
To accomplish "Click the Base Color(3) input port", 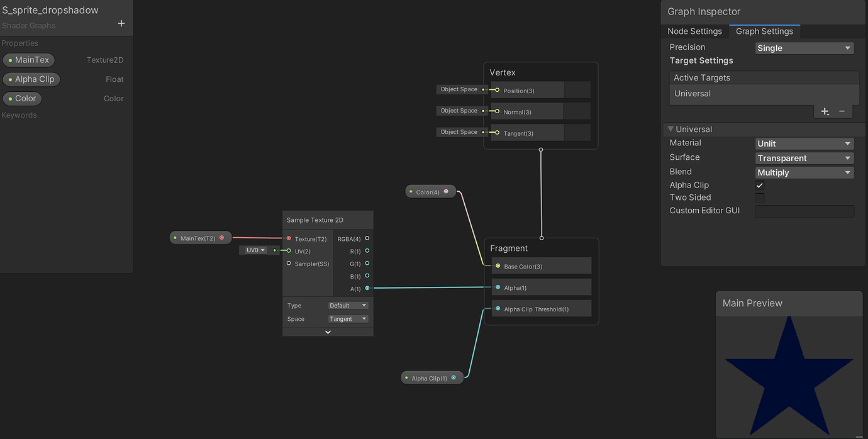I will point(498,266).
